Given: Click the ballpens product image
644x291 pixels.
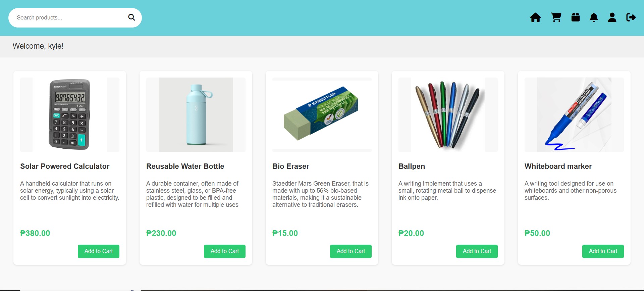Looking at the screenshot, I should 448,115.
